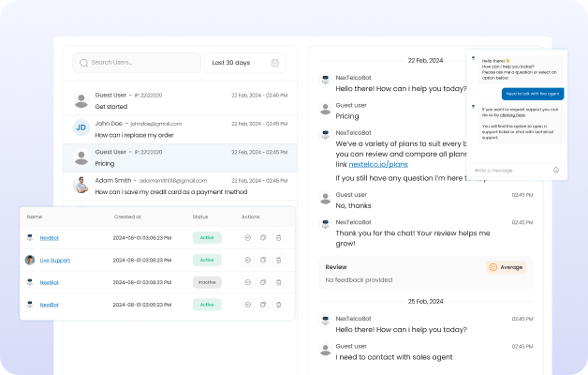
Task: Toggle the Inactive status badge
Action: coord(207,282)
